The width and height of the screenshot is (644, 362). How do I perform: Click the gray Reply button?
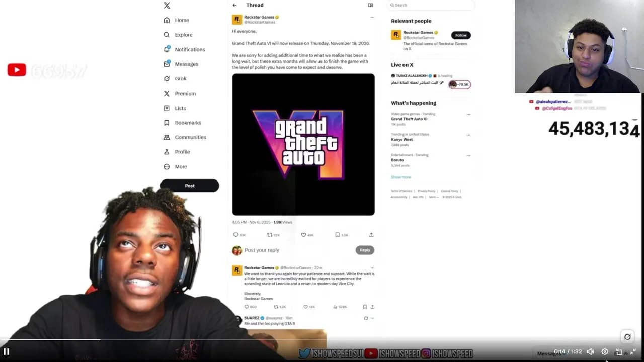pyautogui.click(x=365, y=250)
